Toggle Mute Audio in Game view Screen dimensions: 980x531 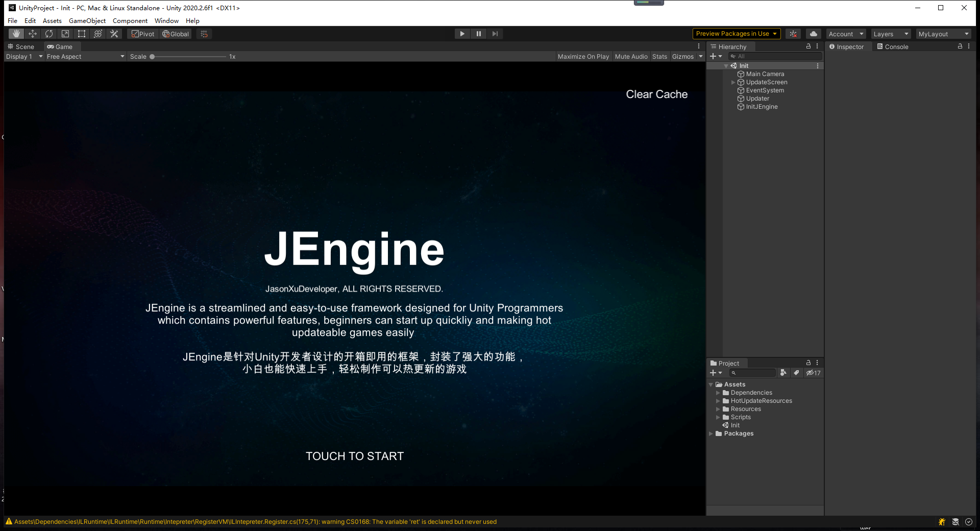pyautogui.click(x=631, y=56)
